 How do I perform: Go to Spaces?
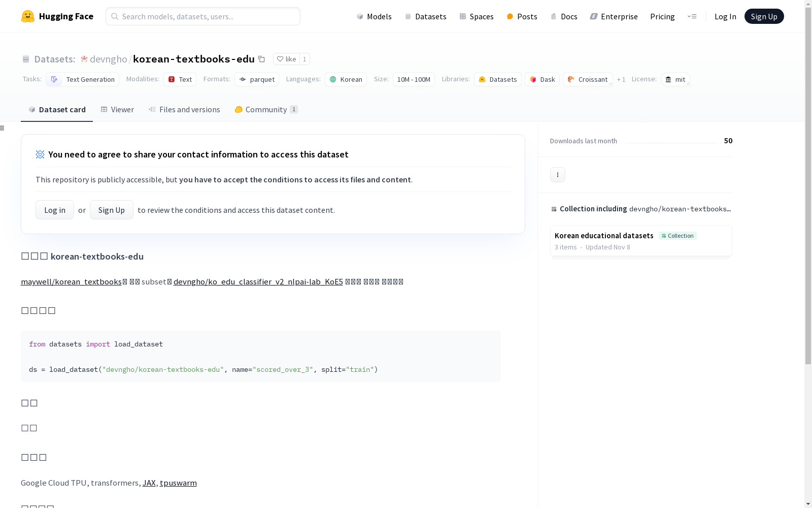(477, 16)
